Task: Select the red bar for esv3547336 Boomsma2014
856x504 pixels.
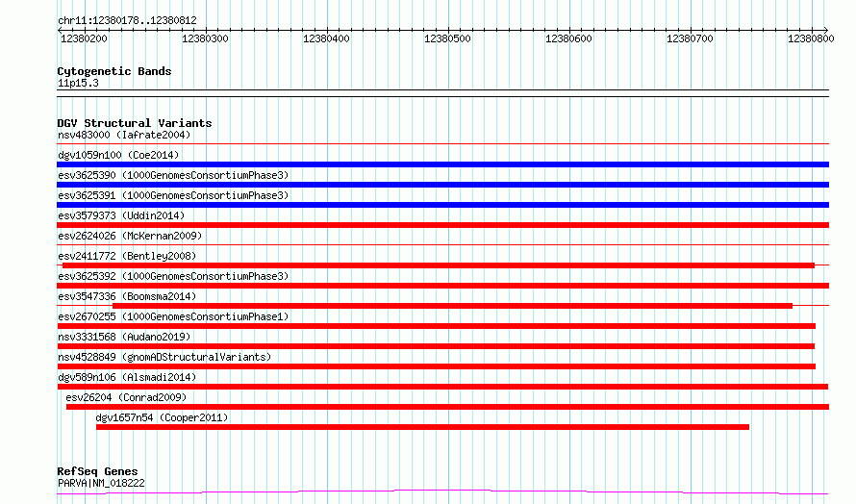Action: pyautogui.click(x=453, y=306)
